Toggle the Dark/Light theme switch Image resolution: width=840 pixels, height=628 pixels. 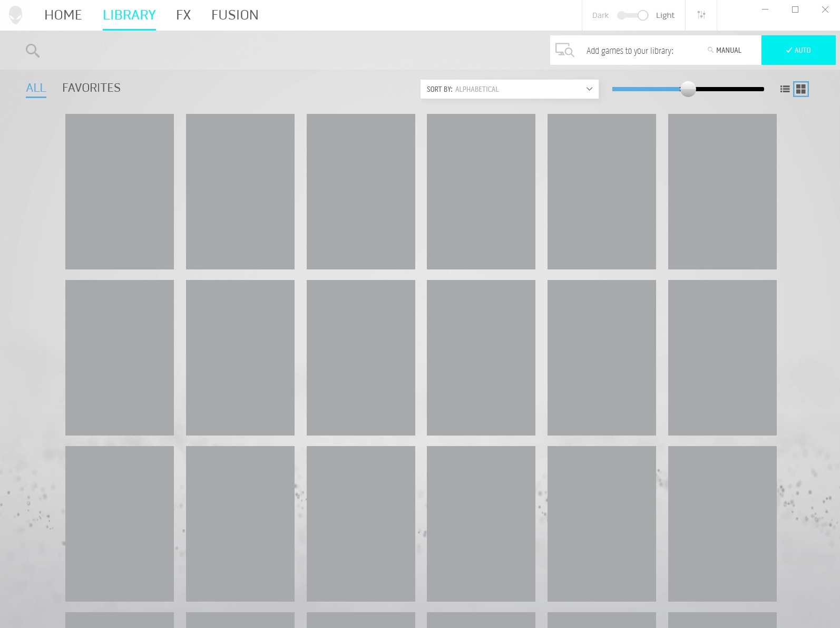tap(632, 15)
